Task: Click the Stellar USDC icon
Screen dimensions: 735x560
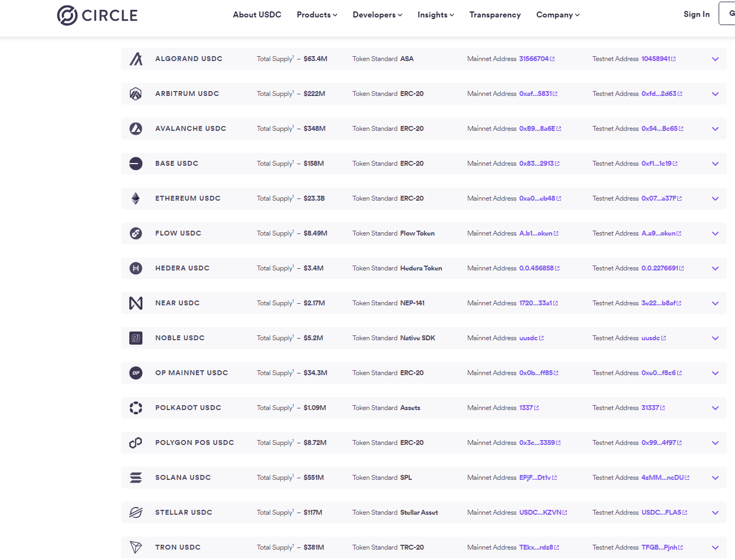Action: pyautogui.click(x=136, y=513)
